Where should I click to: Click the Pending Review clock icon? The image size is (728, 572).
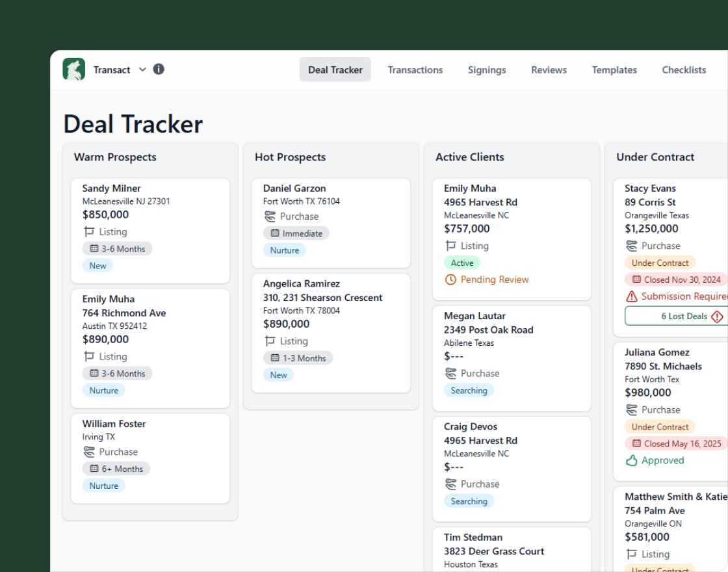click(450, 279)
